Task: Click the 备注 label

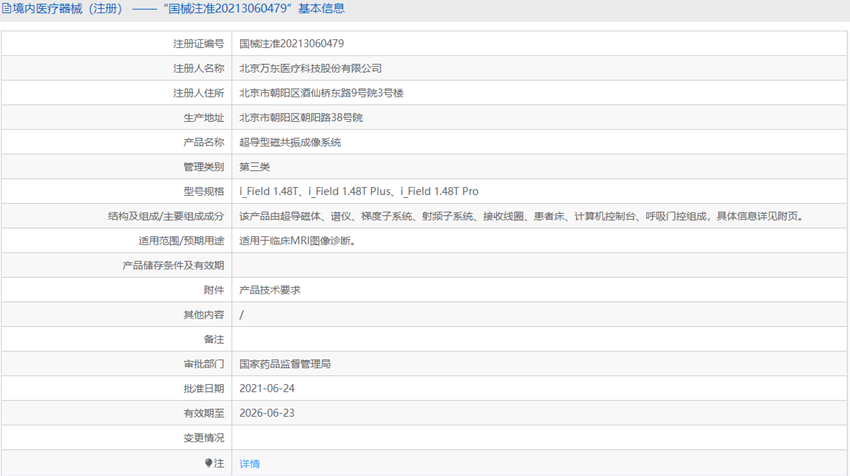Action: click(214, 339)
